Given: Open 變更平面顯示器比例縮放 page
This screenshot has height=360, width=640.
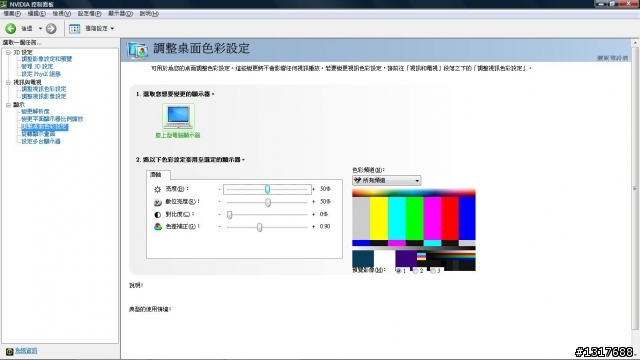Looking at the screenshot, I should 52,119.
